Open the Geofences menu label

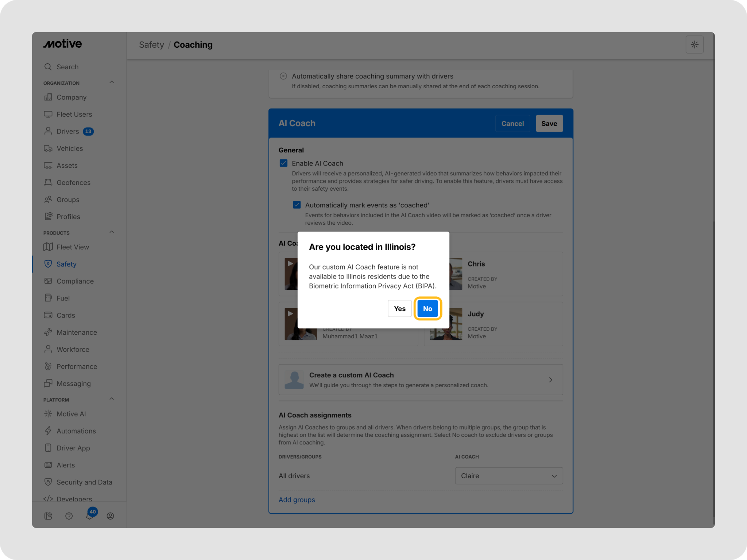click(74, 182)
